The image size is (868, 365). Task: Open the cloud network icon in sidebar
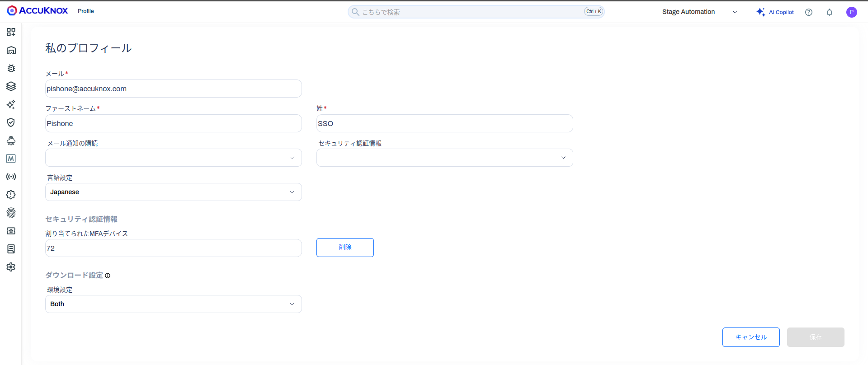(11, 140)
